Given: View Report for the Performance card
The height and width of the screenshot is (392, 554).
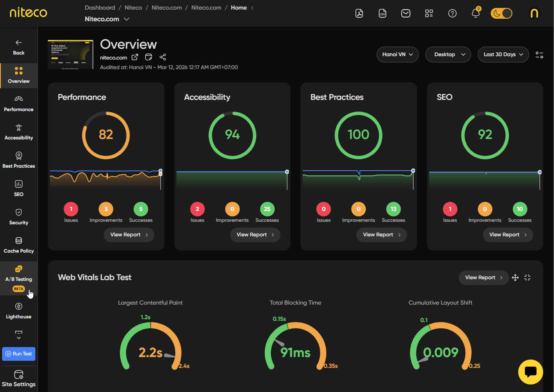Looking at the screenshot, I should point(129,235).
